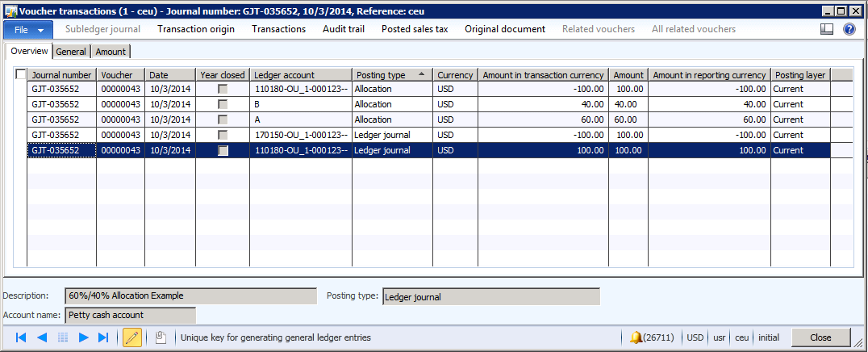868x352 pixels.
Task: Switch to the General tab
Action: (x=71, y=52)
